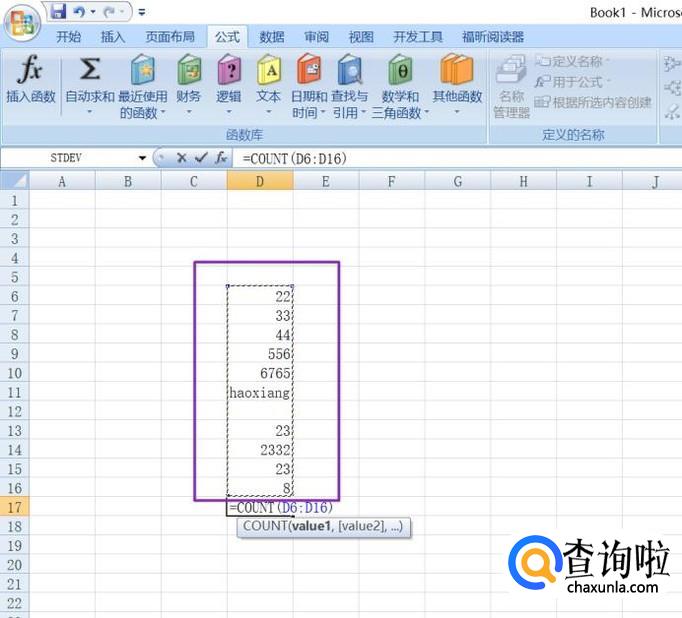The height and width of the screenshot is (618, 682).
Task: Click in the formula bar text field
Action: coord(450,158)
